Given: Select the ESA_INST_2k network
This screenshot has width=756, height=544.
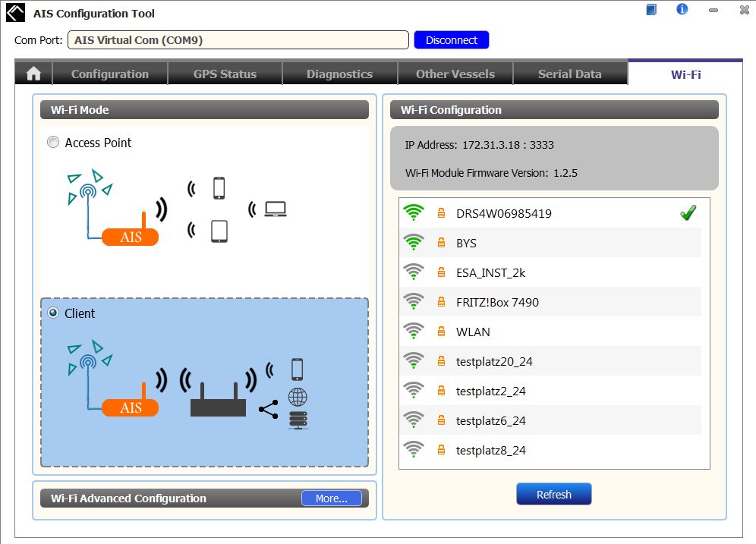Looking at the screenshot, I should click(x=490, y=273).
